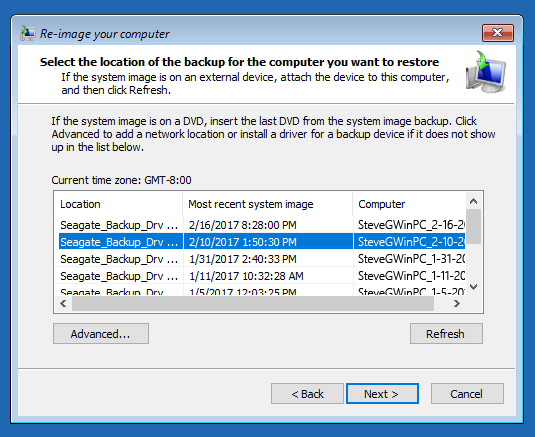Click SteveGWinPC_1-31 computer entry

pyautogui.click(x=411, y=259)
